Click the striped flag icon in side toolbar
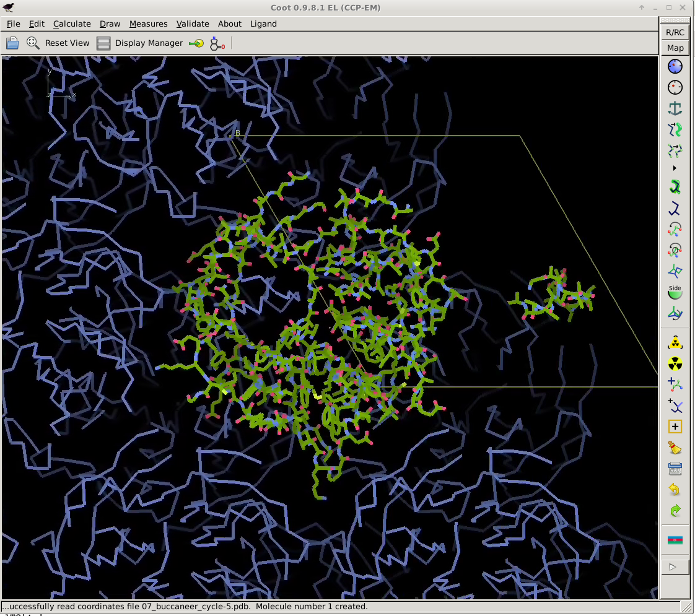The image size is (695, 616). (675, 540)
